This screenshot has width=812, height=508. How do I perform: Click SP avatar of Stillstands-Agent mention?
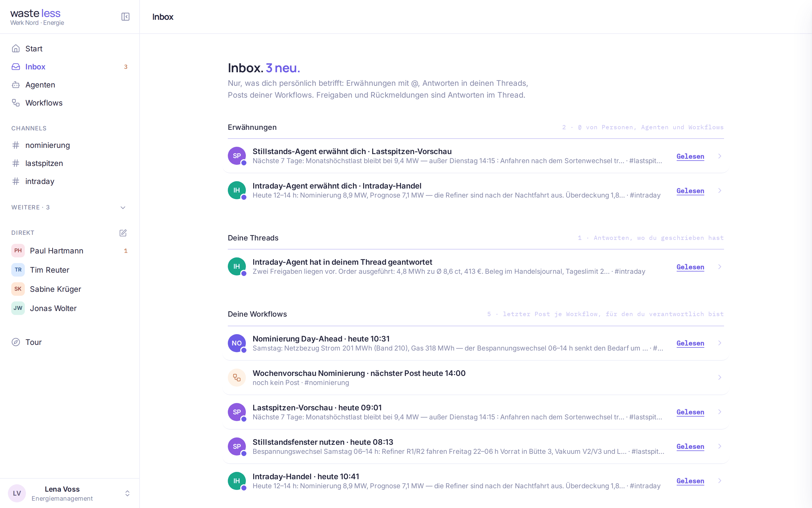[237, 156]
